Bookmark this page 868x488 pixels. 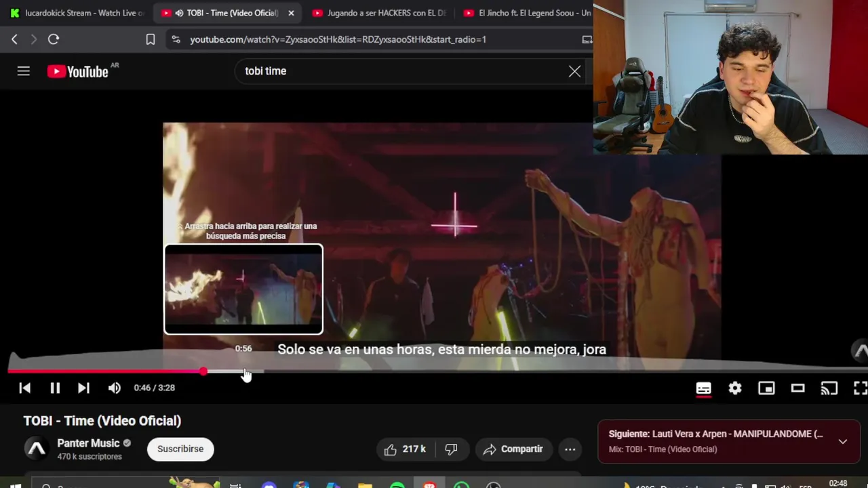coord(151,39)
